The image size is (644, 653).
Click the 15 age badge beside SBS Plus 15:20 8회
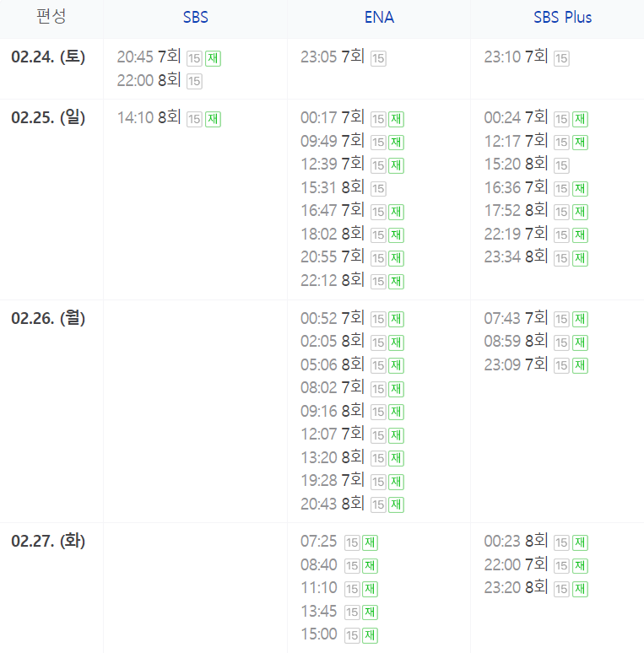coord(561,165)
